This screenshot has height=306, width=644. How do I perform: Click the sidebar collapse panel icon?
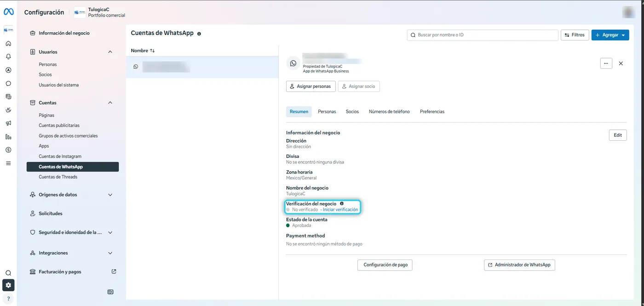tap(110, 292)
